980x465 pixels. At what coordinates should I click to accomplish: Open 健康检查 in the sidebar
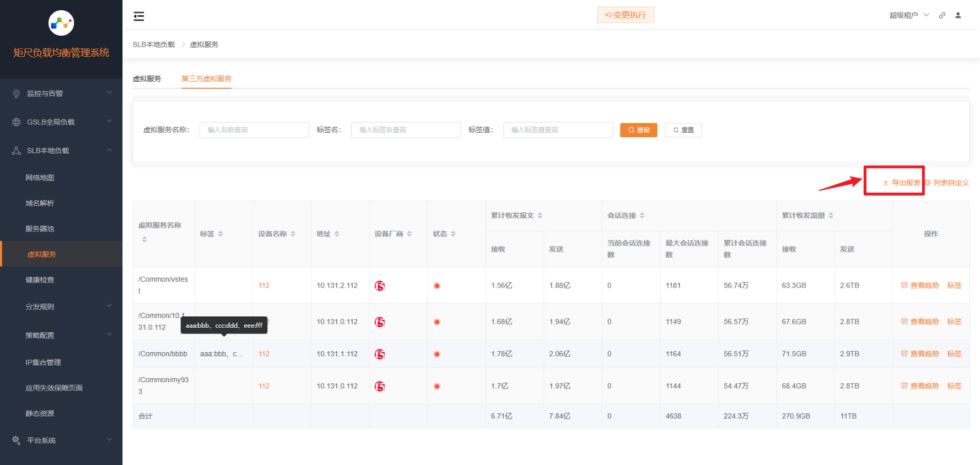point(40,280)
